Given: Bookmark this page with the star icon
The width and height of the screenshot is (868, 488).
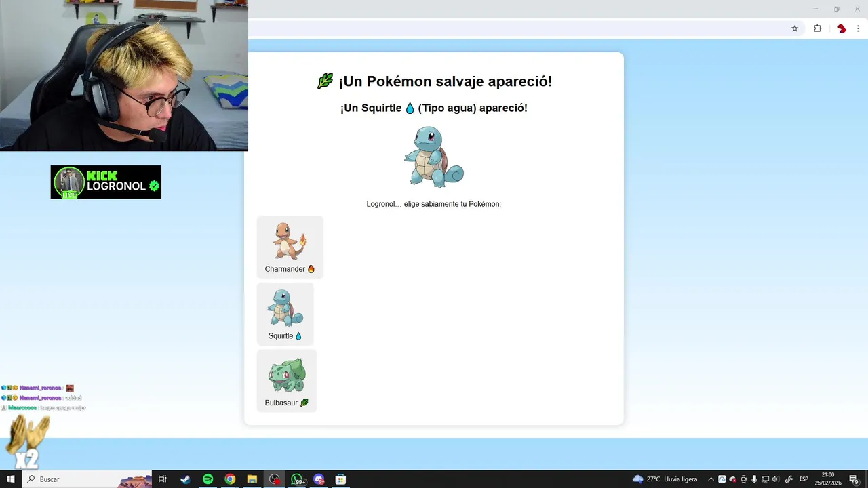Looking at the screenshot, I should tap(795, 28).
